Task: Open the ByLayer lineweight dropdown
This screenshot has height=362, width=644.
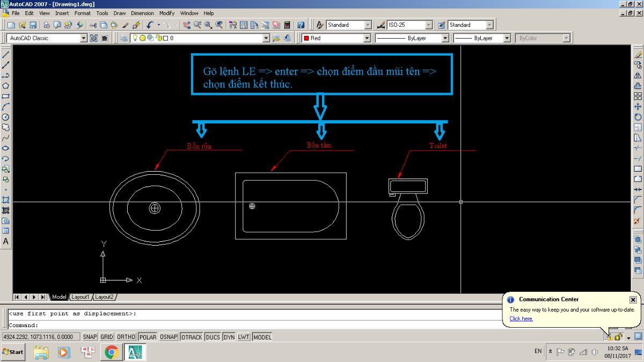Action: click(506, 38)
